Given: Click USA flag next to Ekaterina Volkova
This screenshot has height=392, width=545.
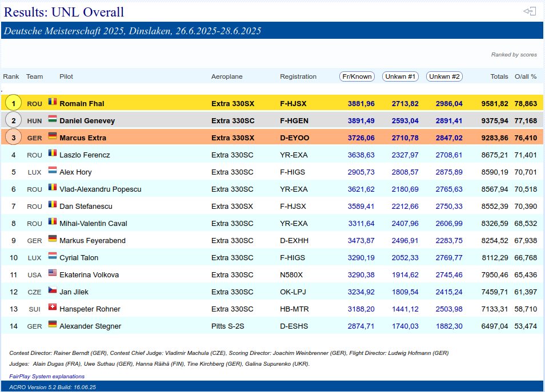Looking at the screenshot, I should [53, 273].
